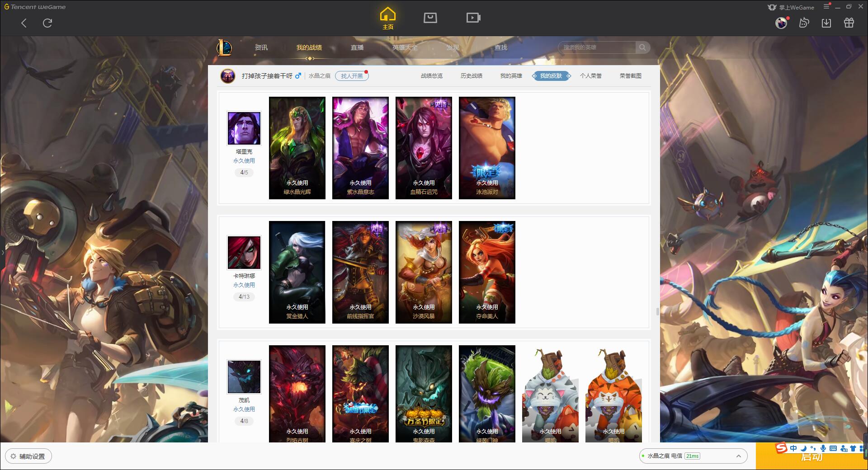This screenshot has width=868, height=470.
Task: Open the 血精石诅咒 skin card
Action: click(x=424, y=148)
